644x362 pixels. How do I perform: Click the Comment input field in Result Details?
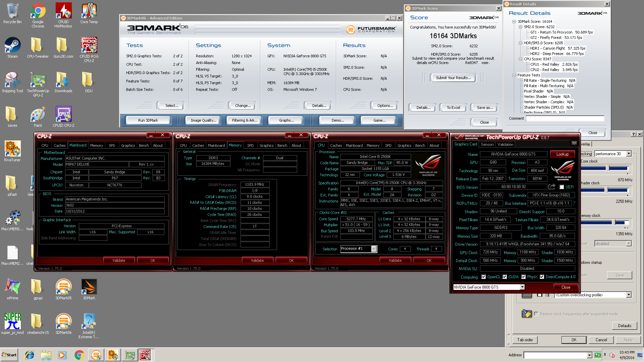coord(565,119)
